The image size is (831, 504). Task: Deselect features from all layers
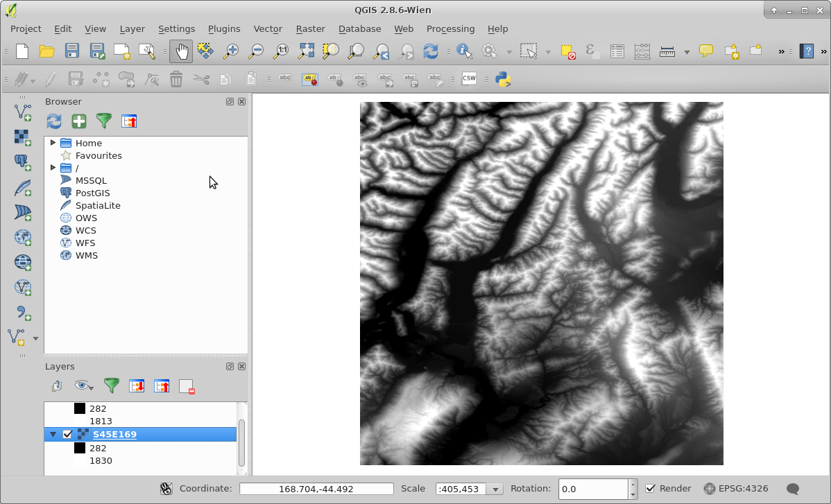click(567, 51)
